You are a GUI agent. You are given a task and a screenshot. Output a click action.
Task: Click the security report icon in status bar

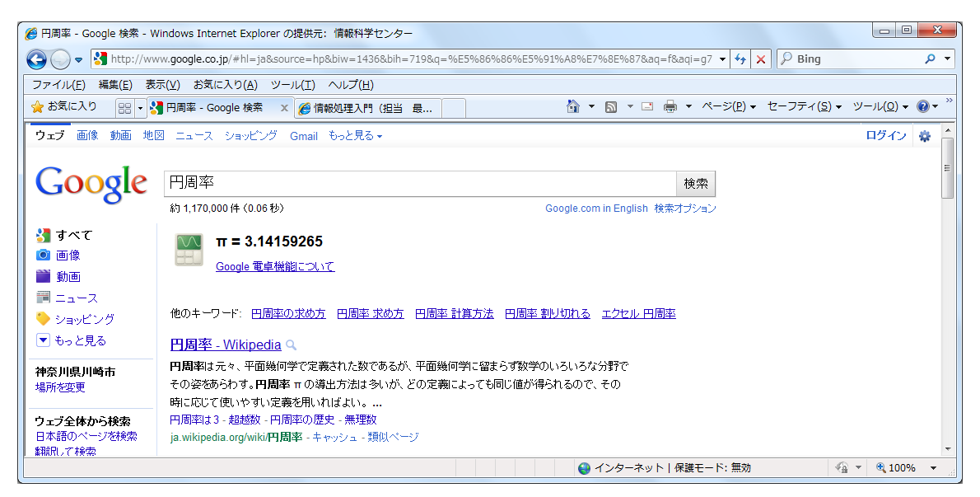pos(842,467)
